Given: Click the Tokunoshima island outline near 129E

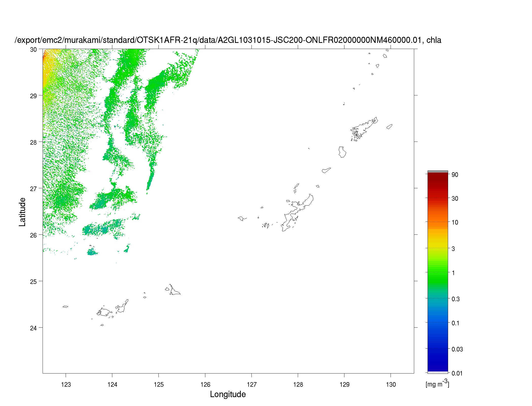Looking at the screenshot, I should 342,152.
